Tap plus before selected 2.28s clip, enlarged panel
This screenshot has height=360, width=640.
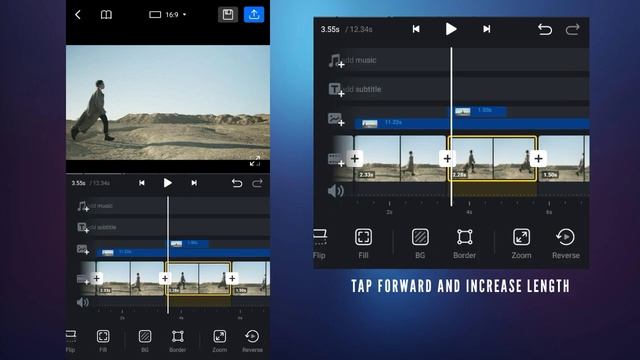pyautogui.click(x=447, y=158)
